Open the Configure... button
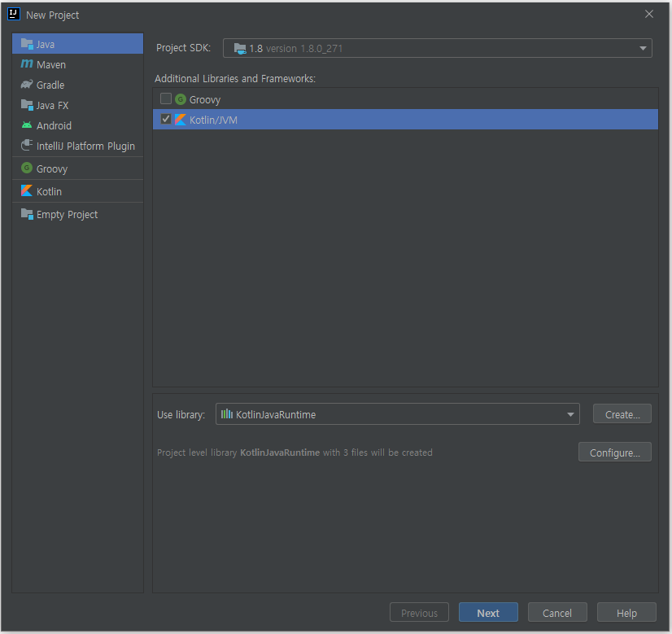 (x=614, y=453)
